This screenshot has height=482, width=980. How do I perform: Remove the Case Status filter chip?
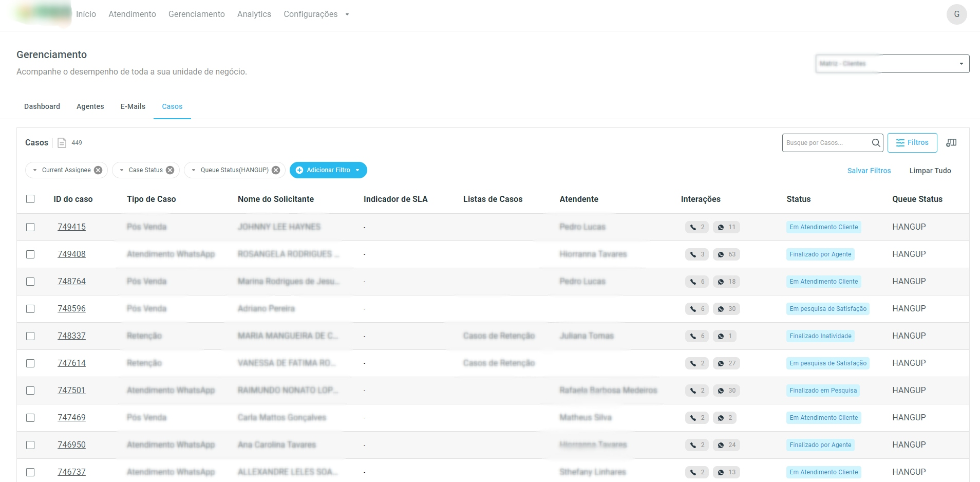coord(170,170)
